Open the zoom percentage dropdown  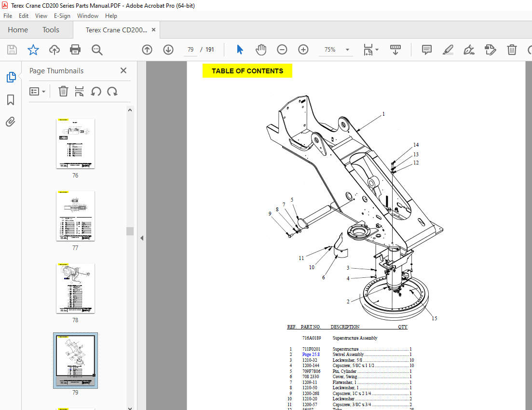point(347,50)
